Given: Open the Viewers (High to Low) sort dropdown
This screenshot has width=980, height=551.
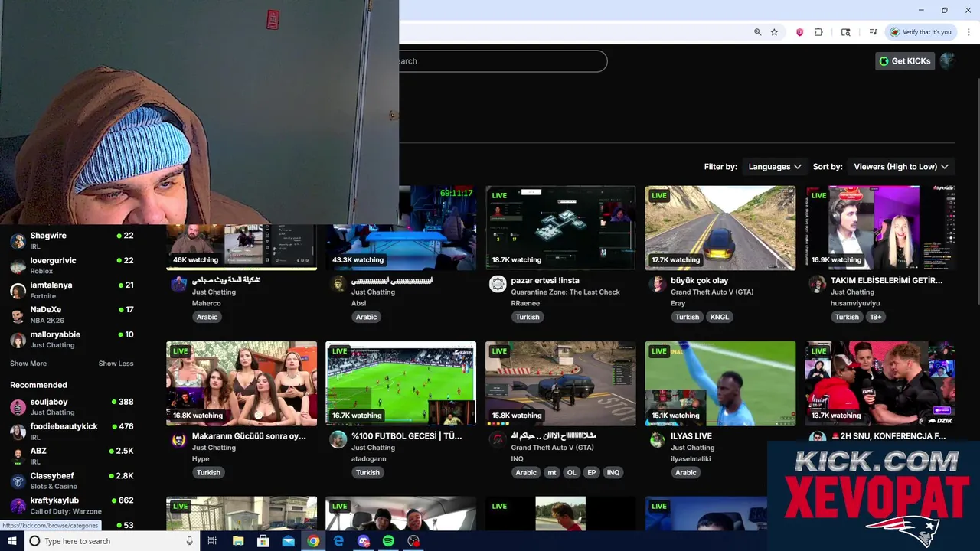Looking at the screenshot, I should 901,167.
